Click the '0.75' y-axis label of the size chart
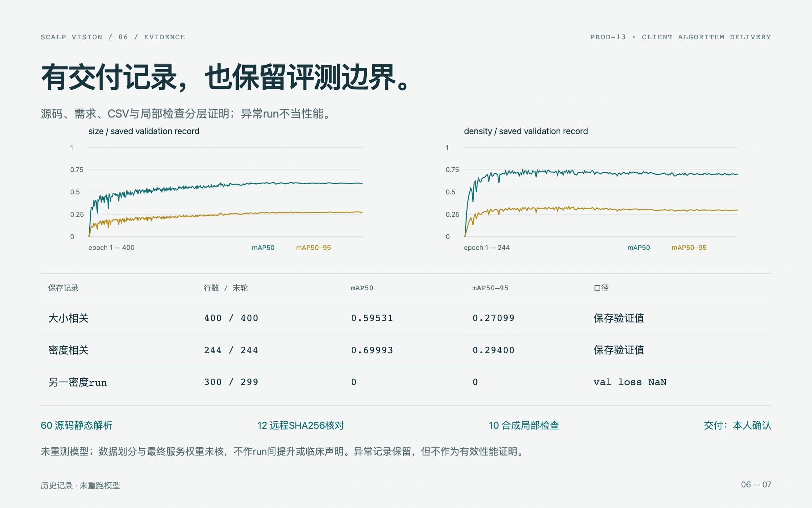Viewport: 812px width, 508px height. point(77,170)
